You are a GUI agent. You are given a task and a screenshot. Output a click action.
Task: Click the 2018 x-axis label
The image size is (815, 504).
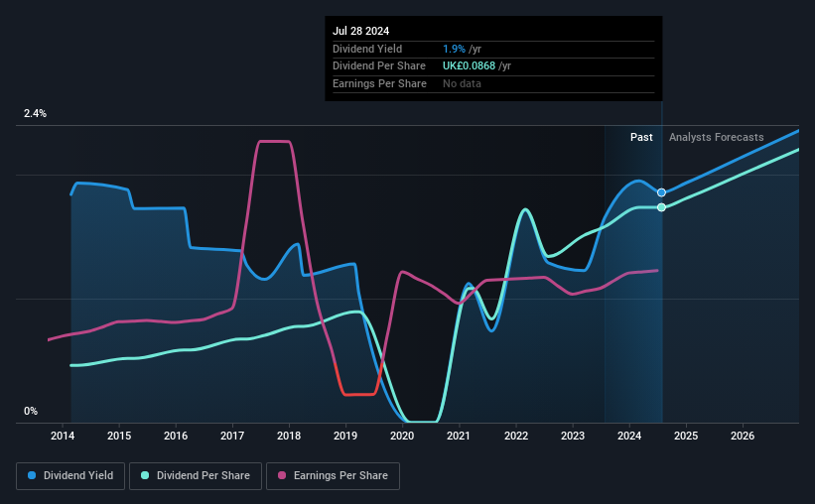(289, 436)
